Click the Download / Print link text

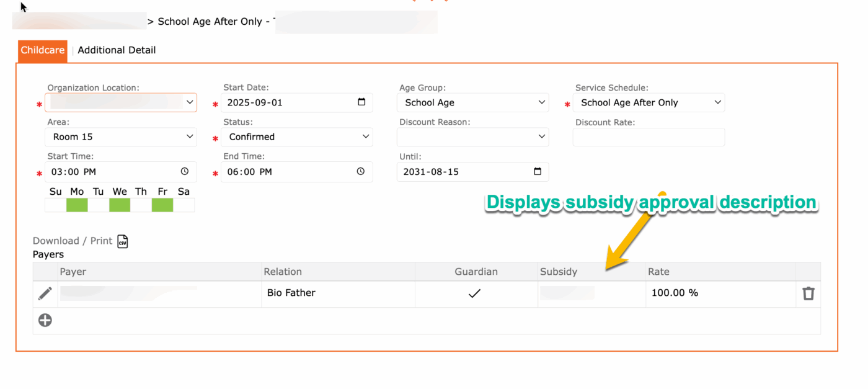73,241
